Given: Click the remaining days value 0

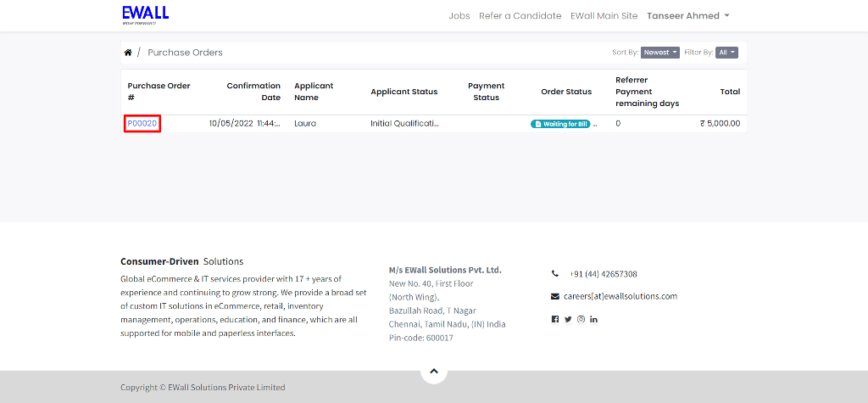Looking at the screenshot, I should coord(618,124).
